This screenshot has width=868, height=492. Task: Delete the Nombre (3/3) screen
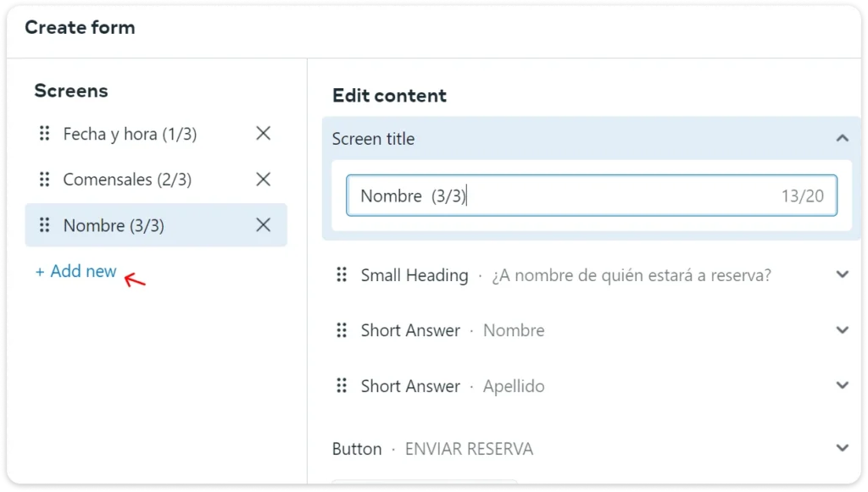click(x=264, y=225)
